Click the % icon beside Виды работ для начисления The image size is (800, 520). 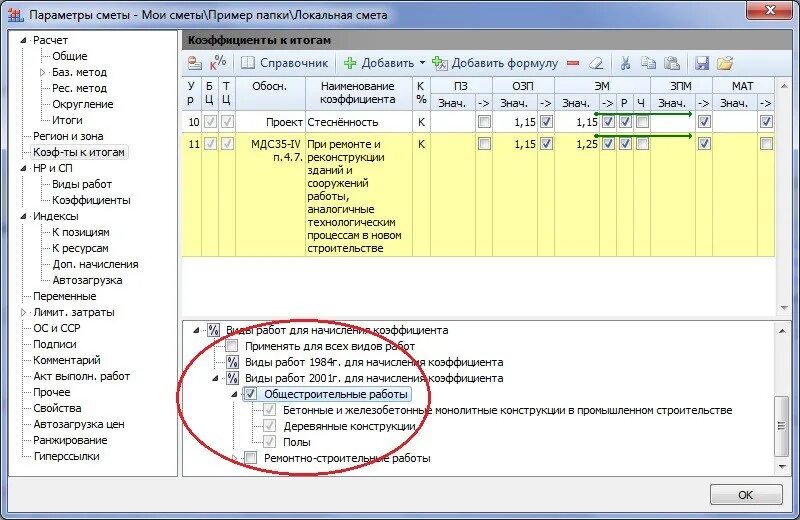pyautogui.click(x=213, y=330)
